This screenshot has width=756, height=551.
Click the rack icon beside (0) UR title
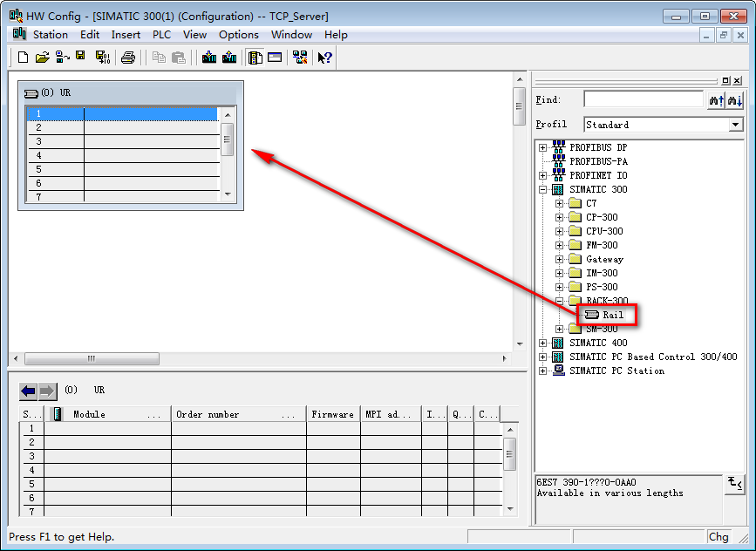31,93
